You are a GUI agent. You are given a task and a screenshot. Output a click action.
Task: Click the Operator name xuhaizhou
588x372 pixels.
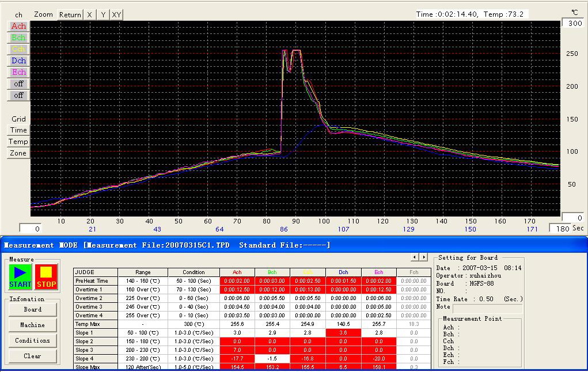tap(485, 276)
